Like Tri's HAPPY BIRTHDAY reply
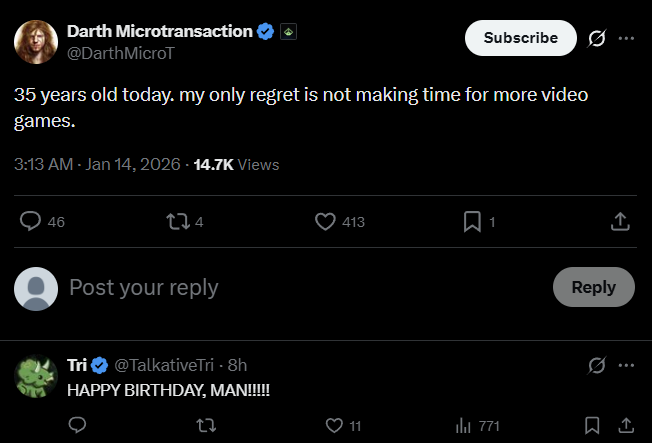The height and width of the screenshot is (443, 652). [x=335, y=426]
